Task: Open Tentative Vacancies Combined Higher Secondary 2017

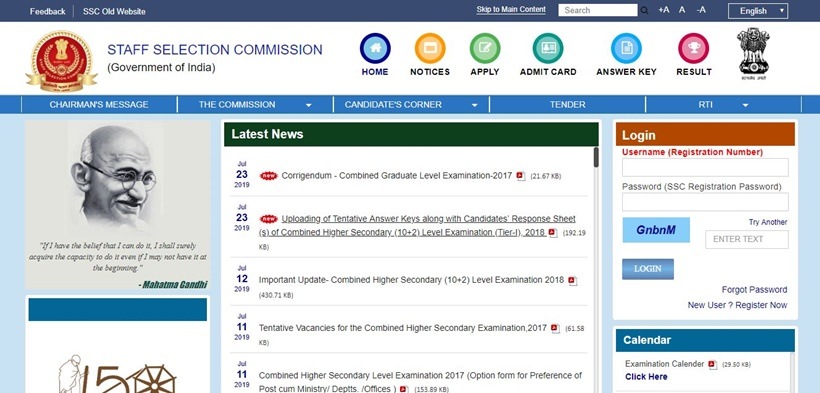Action: [403, 328]
